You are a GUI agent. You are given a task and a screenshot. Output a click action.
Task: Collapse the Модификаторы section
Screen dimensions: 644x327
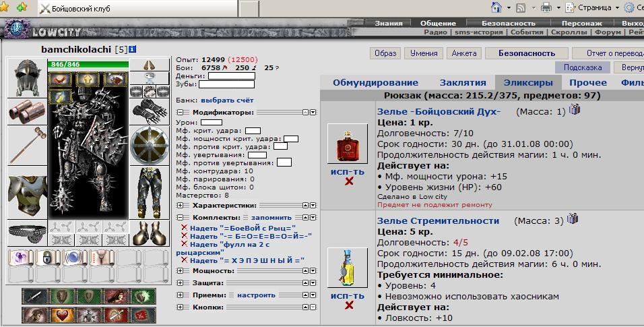[x=180, y=113]
